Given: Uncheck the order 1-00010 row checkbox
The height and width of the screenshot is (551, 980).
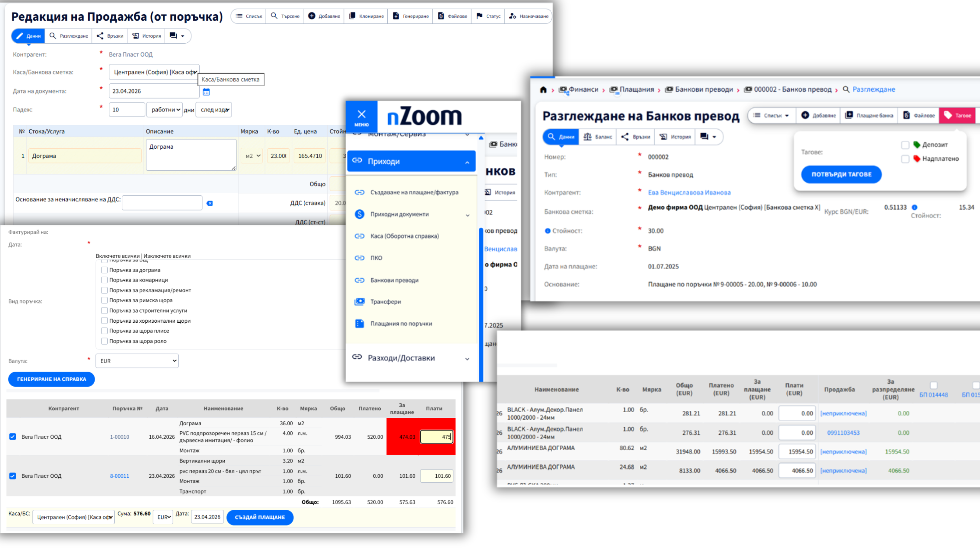Looking at the screenshot, I should [13, 437].
